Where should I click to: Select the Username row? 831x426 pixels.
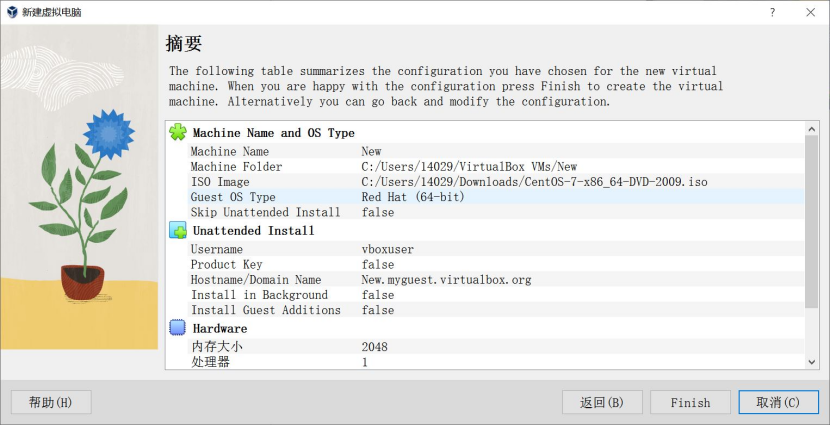496,249
